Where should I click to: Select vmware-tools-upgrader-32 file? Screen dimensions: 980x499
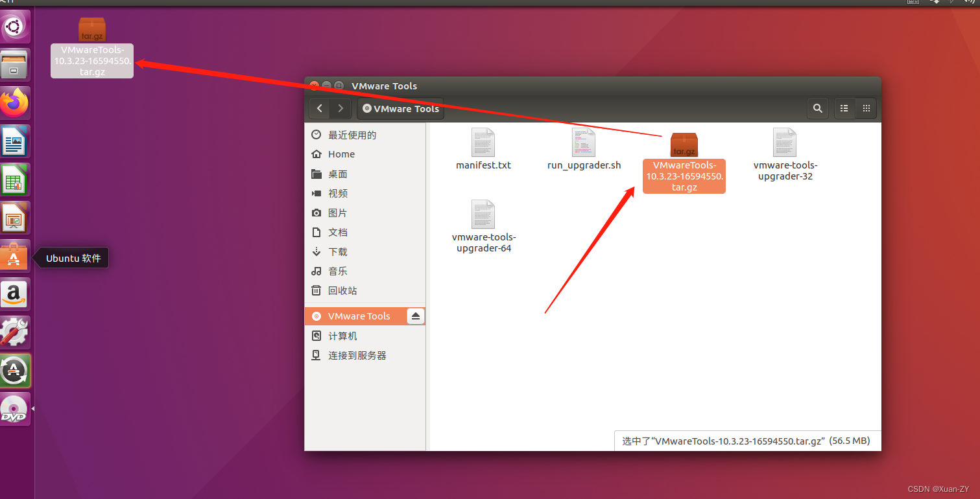tap(785, 155)
